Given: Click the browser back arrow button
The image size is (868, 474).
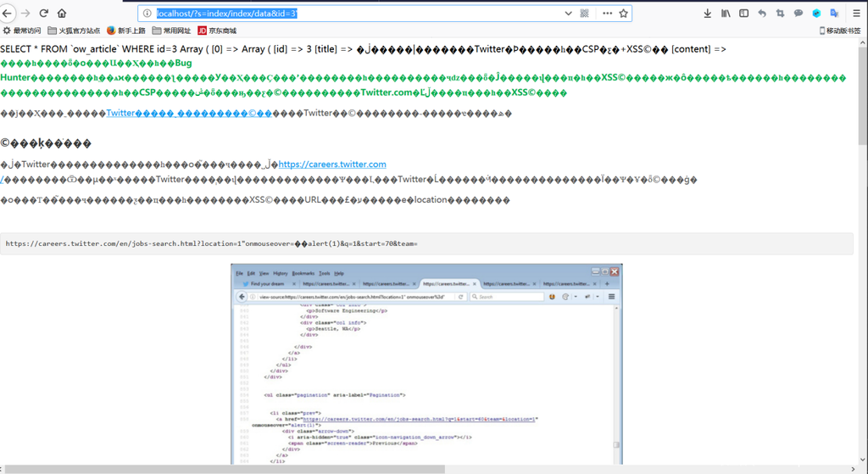Looking at the screenshot, I should [8, 14].
